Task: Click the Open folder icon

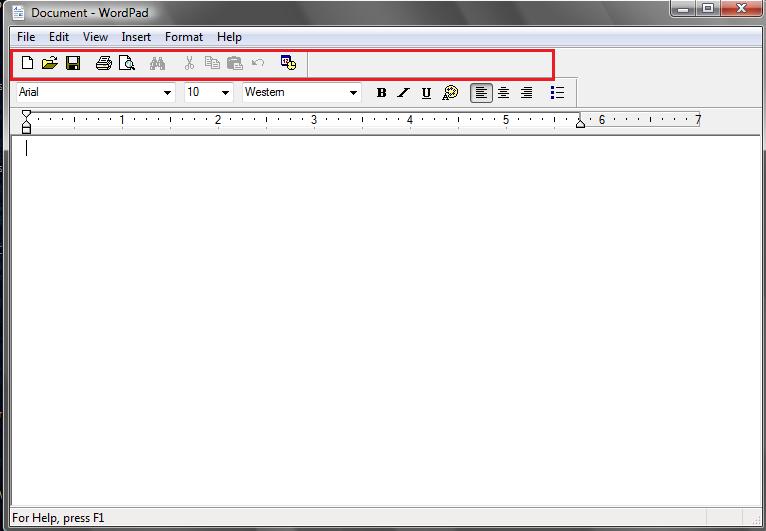Action: click(50, 63)
